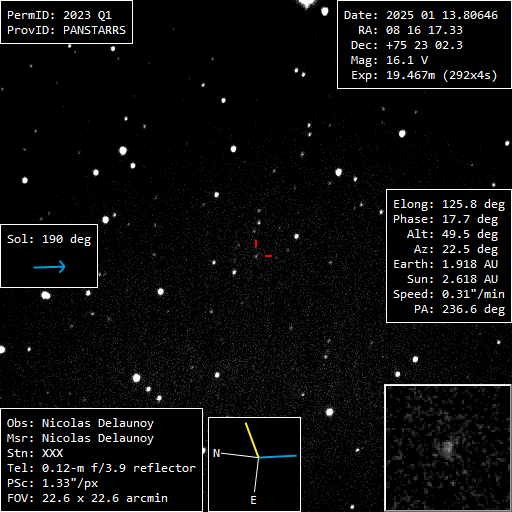Viewport: 512px width, 512px height.
Task: Click the Date 2025 01 13.80646 line
Action: [421, 15]
